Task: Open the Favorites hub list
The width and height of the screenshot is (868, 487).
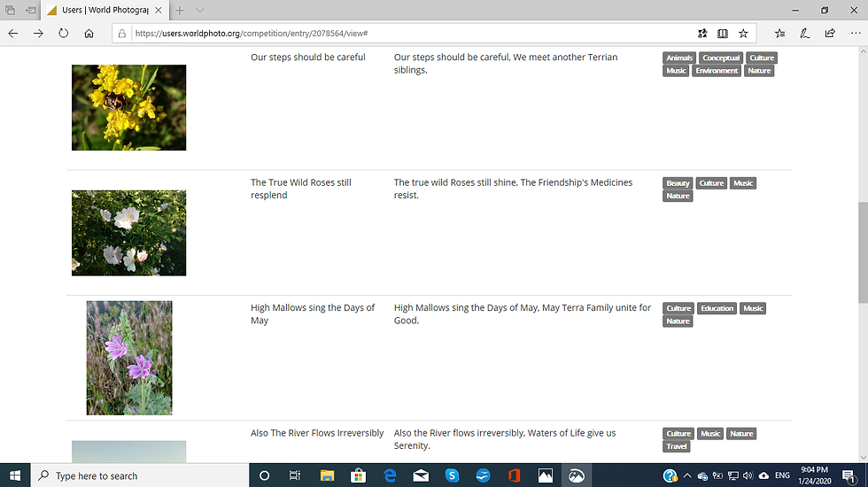Action: (x=780, y=34)
